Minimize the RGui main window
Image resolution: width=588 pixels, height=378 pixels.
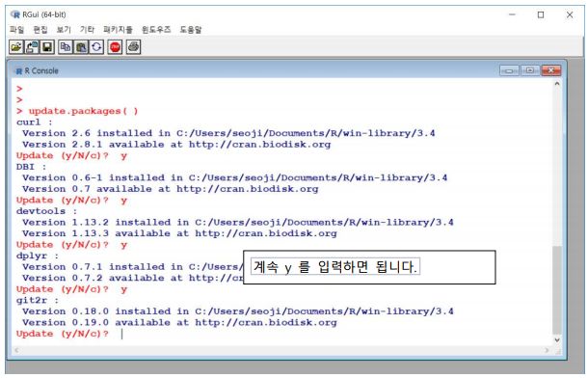512,14
